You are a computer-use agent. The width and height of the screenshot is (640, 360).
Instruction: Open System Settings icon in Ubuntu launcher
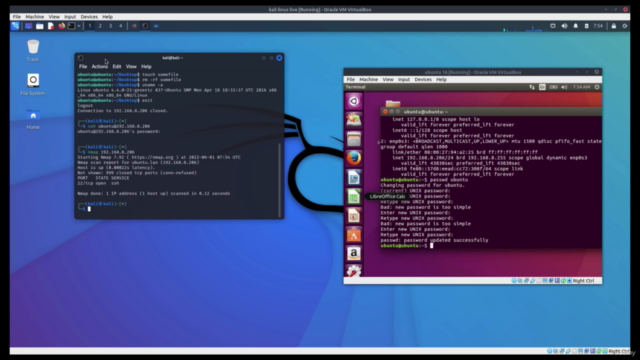click(354, 271)
